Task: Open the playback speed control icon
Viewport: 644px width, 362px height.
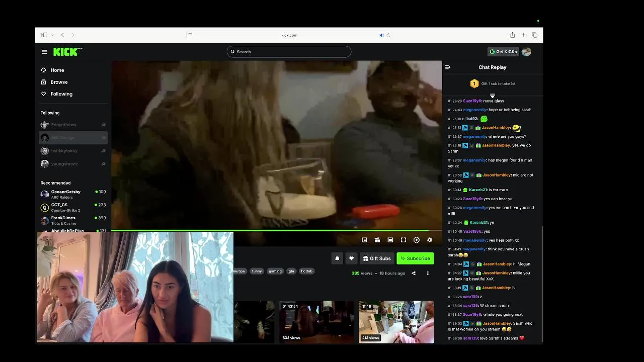Action: coord(417,240)
